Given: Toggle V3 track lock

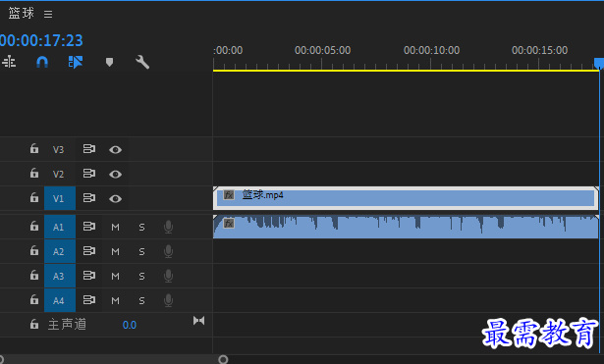Looking at the screenshot, I should coord(34,148).
